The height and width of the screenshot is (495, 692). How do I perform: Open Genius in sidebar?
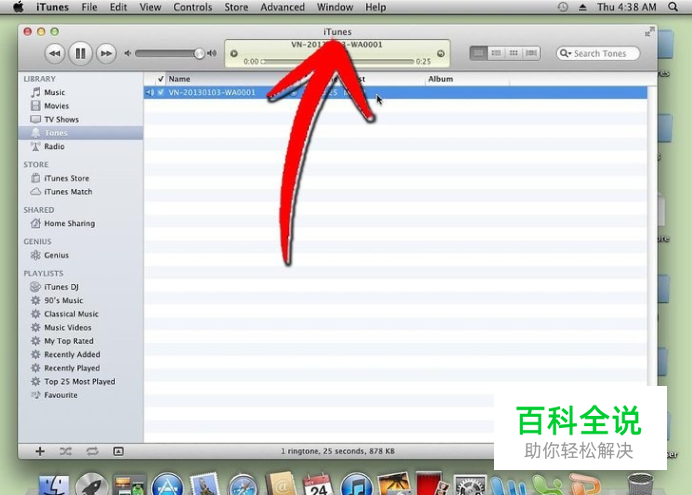click(56, 255)
